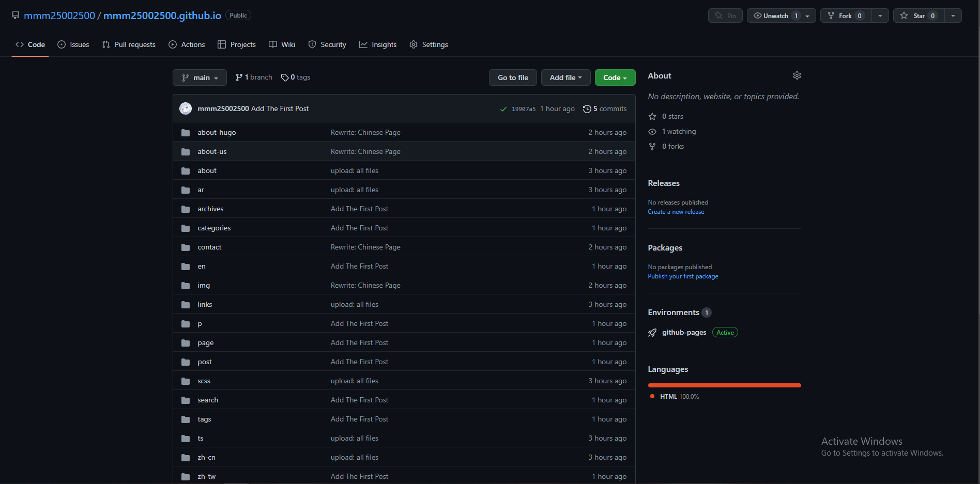
Task: Star this repository
Action: (x=919, y=15)
